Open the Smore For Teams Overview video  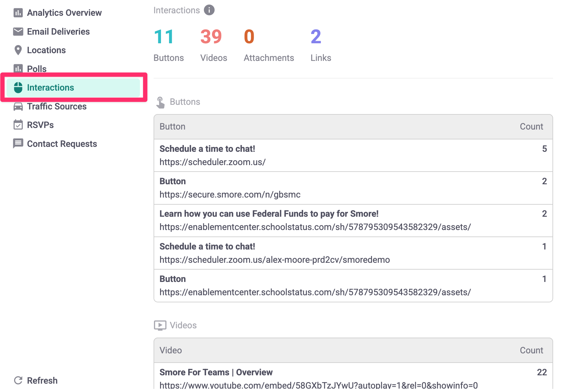[216, 372]
